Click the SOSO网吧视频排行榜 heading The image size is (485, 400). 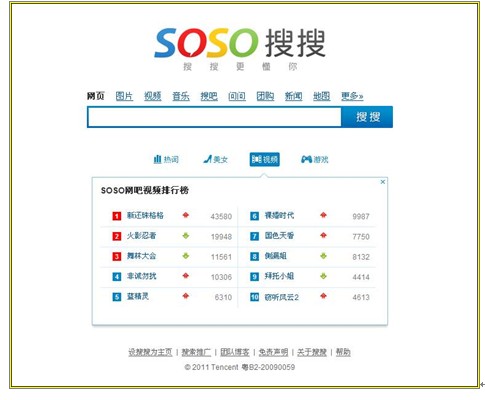pos(145,190)
